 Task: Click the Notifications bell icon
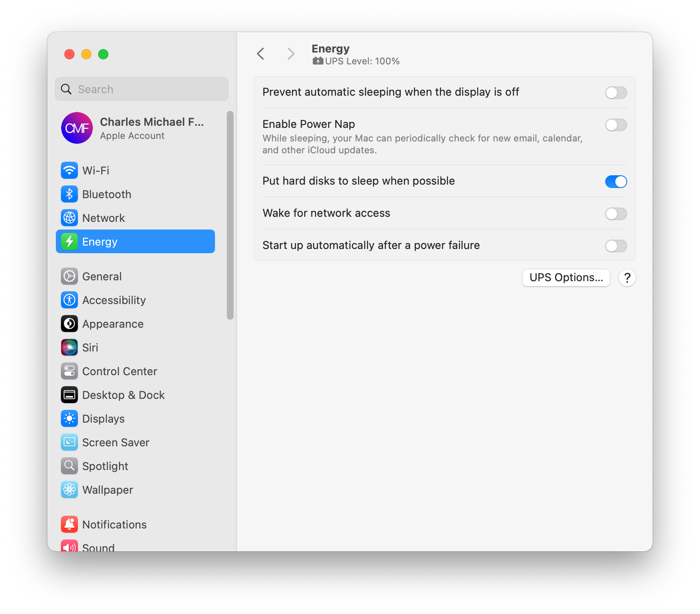click(69, 525)
